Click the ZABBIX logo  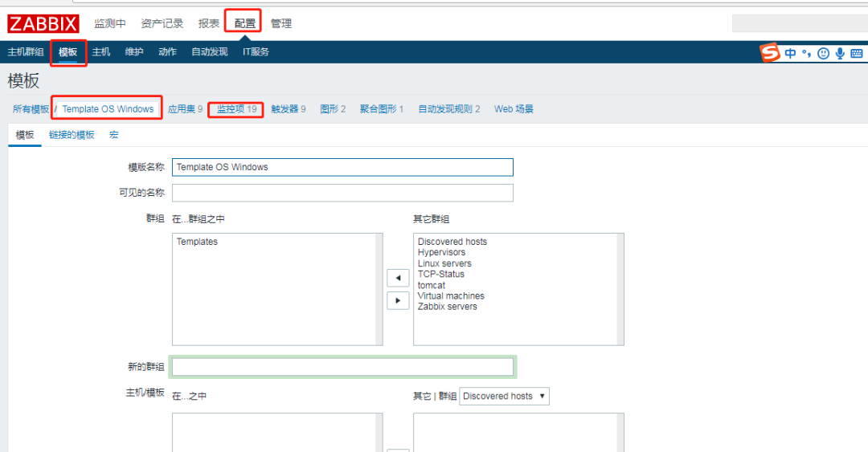point(43,24)
